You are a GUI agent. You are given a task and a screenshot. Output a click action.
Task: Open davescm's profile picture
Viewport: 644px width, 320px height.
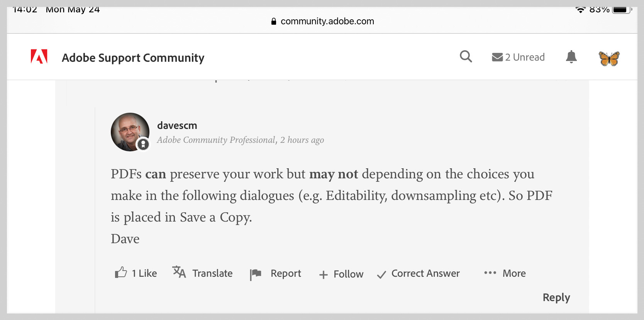(x=130, y=132)
